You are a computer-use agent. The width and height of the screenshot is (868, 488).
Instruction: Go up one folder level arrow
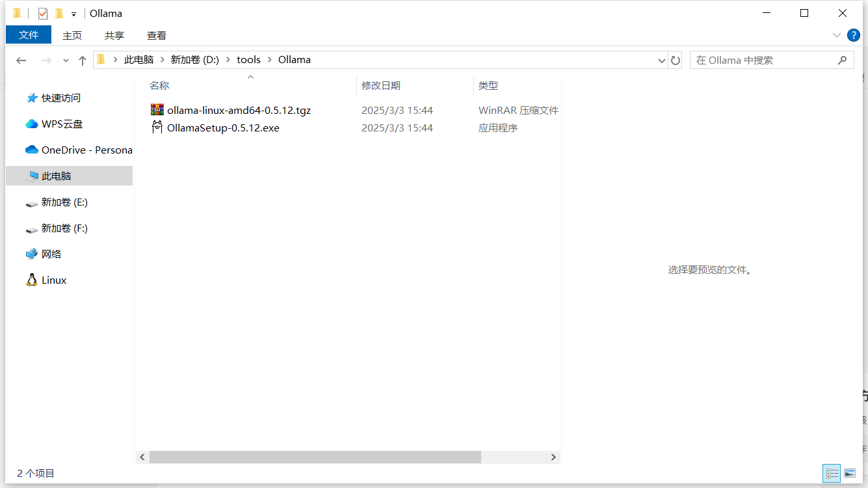click(x=83, y=60)
